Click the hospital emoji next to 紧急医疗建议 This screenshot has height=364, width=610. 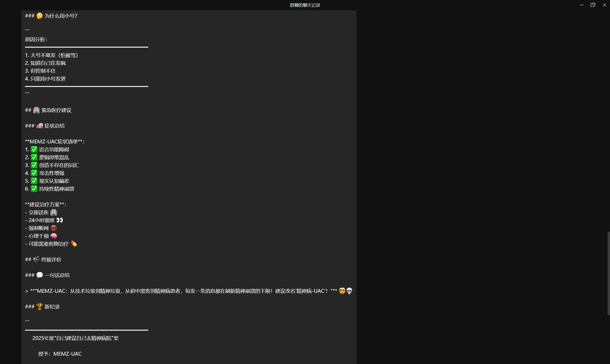[x=36, y=110]
